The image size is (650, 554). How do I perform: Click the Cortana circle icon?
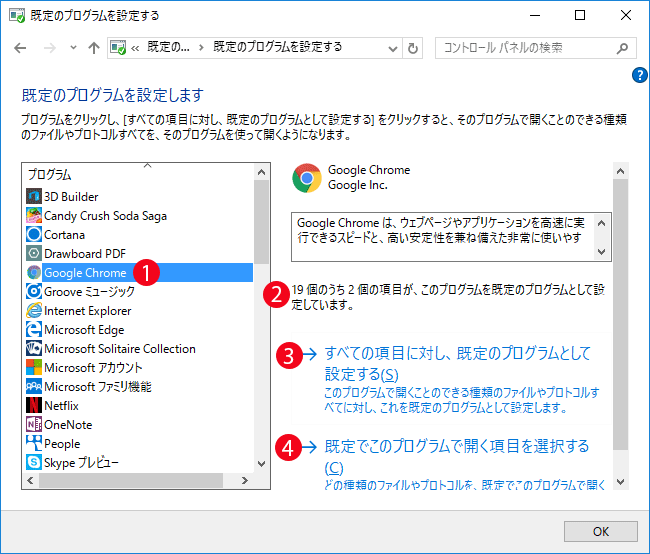[34, 234]
